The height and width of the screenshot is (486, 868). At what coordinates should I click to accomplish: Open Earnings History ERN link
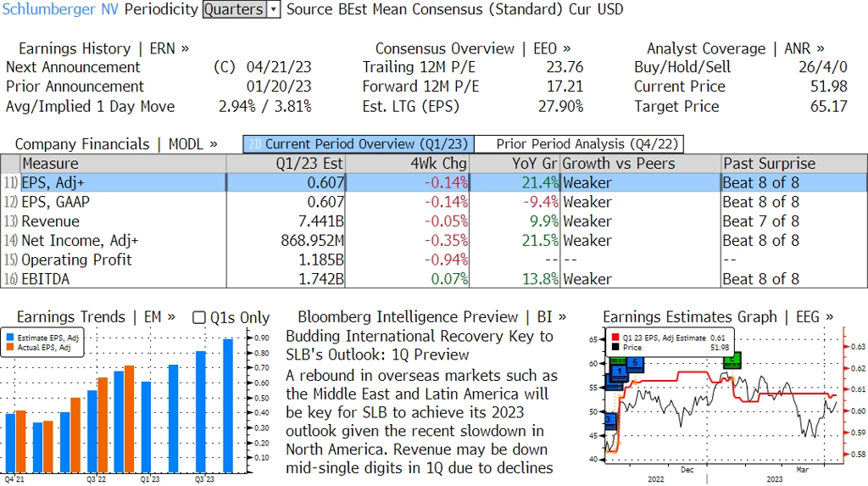(x=103, y=48)
